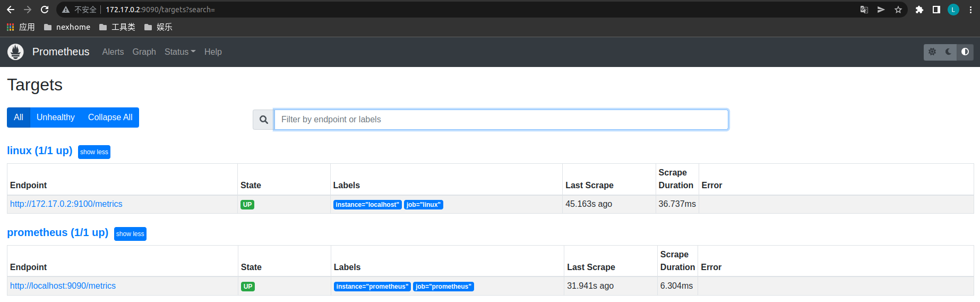This screenshot has height=302, width=980.
Task: Show only Unhealthy targets
Action: (56, 118)
